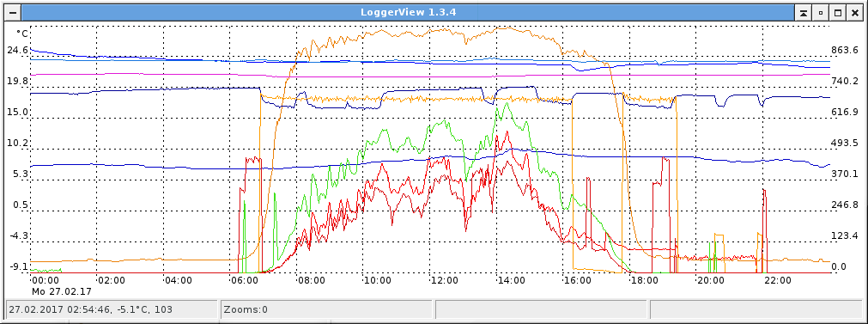Click the 246.8 right axis value
The image size is (868, 324).
846,205
